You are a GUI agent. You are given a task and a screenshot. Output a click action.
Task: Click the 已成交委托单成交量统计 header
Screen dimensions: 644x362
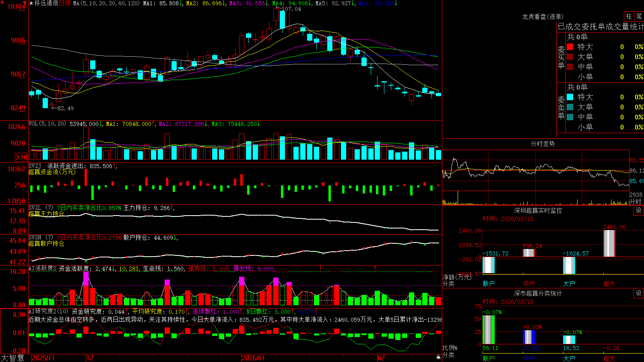[x=601, y=27]
